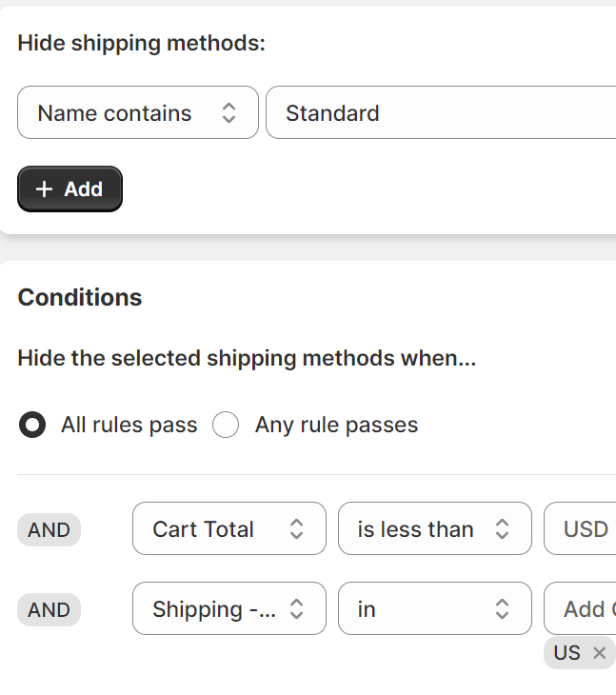Expand the Shipping condition type dropdown
Image resolution: width=616 pixels, height=695 pixels.
229,609
